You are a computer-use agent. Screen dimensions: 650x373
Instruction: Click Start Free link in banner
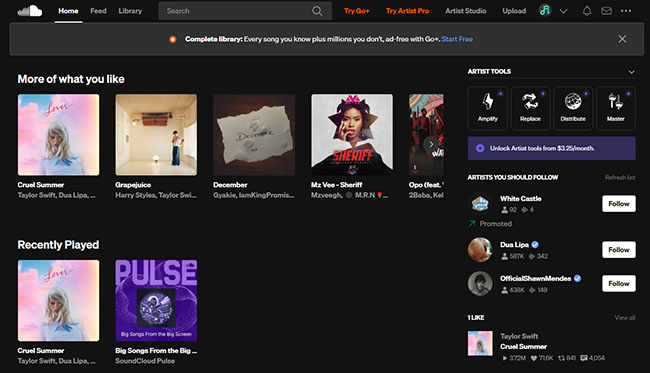[457, 39]
